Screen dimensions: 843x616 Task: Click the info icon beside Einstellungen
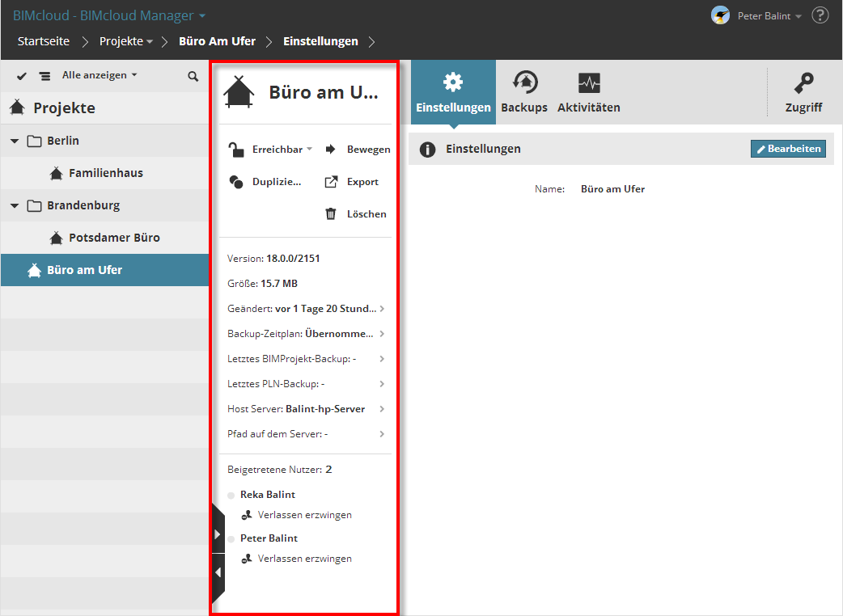pyautogui.click(x=427, y=150)
